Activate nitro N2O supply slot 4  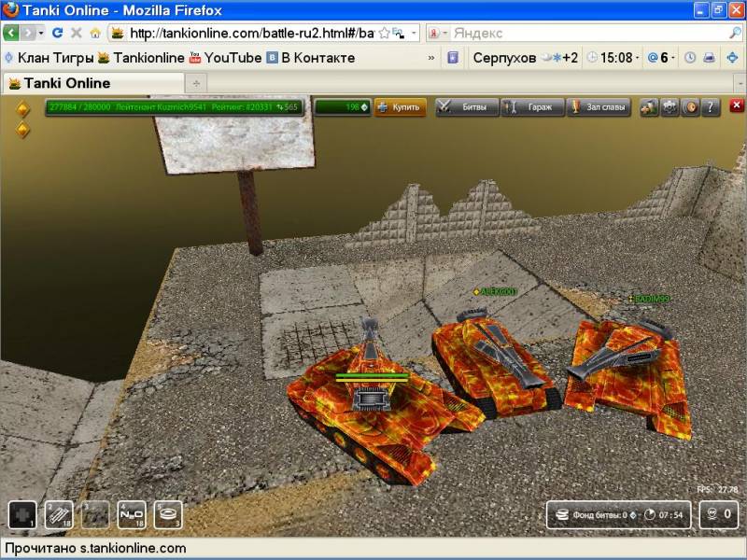(x=132, y=515)
